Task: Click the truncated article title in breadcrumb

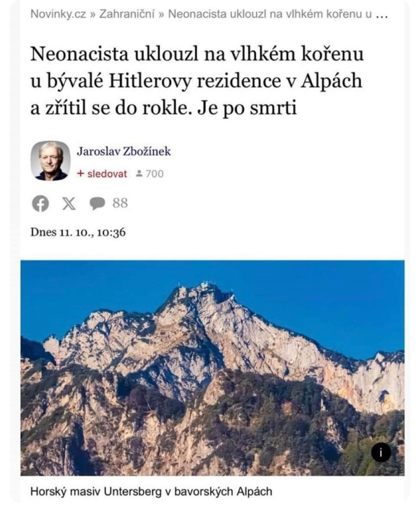Action: 270,14
